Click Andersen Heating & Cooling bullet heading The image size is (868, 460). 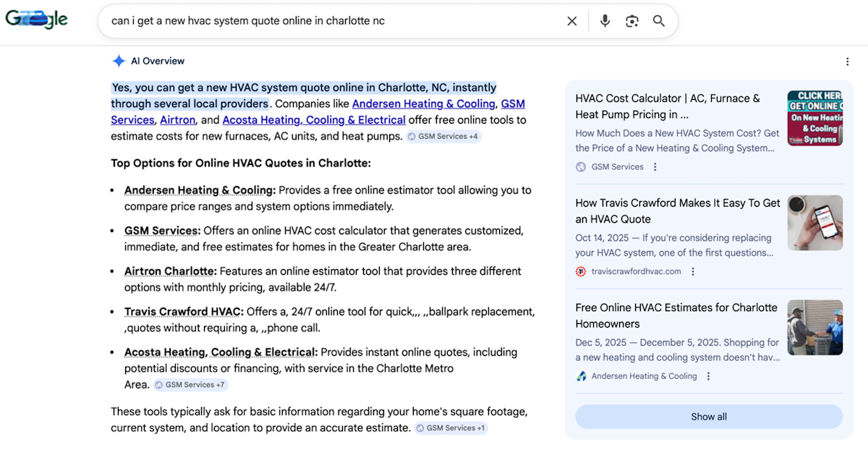coord(200,190)
